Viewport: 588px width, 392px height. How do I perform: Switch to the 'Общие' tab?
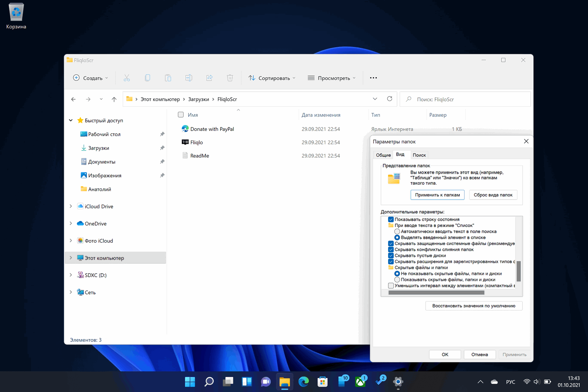[x=383, y=155]
